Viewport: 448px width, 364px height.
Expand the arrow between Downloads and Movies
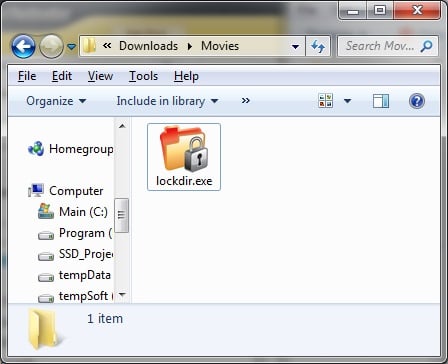[190, 46]
